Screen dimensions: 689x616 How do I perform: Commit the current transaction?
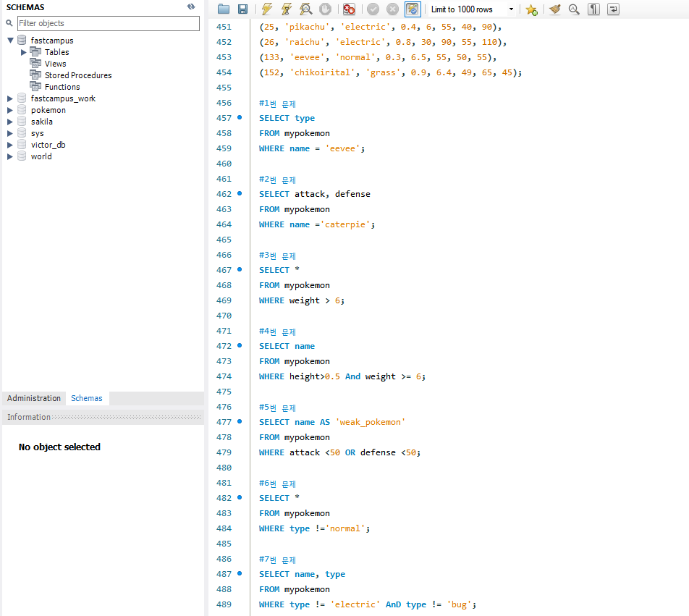point(373,9)
